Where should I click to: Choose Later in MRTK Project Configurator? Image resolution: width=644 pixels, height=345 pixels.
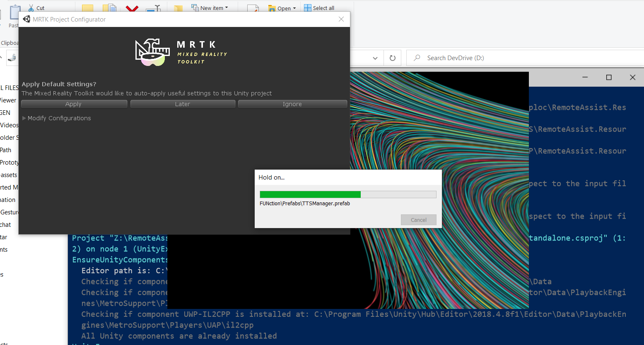click(x=183, y=104)
